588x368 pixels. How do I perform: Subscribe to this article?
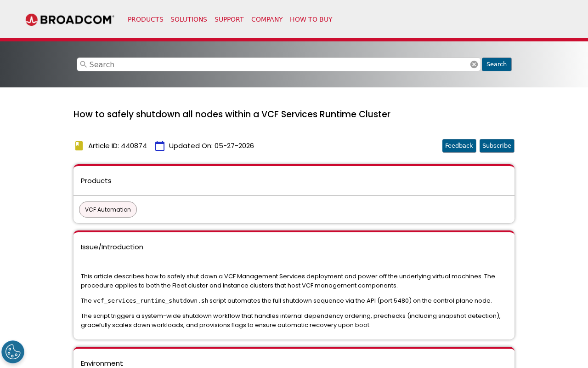[x=497, y=146]
